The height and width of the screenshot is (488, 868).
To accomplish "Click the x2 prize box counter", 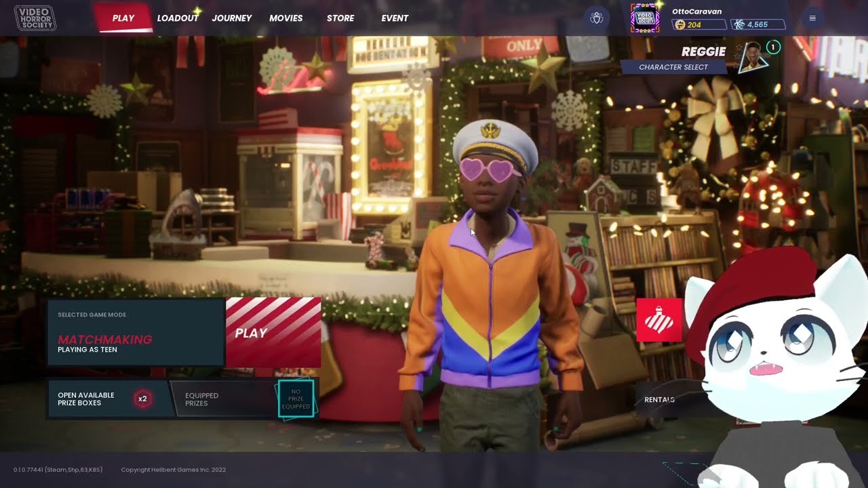I will [142, 399].
